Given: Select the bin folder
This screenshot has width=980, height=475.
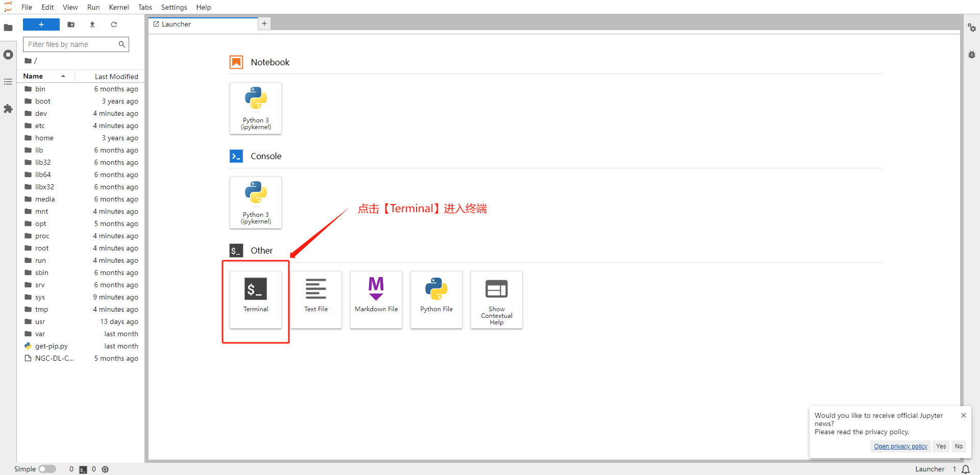Looking at the screenshot, I should [81, 89].
